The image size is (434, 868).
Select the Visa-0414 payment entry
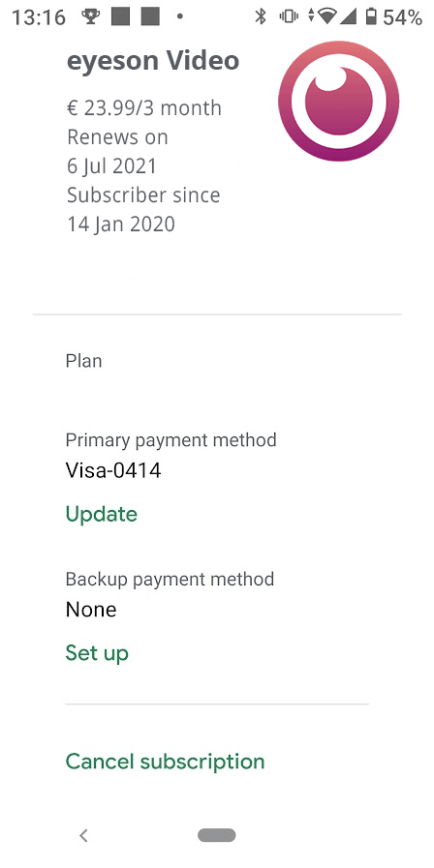tap(113, 470)
